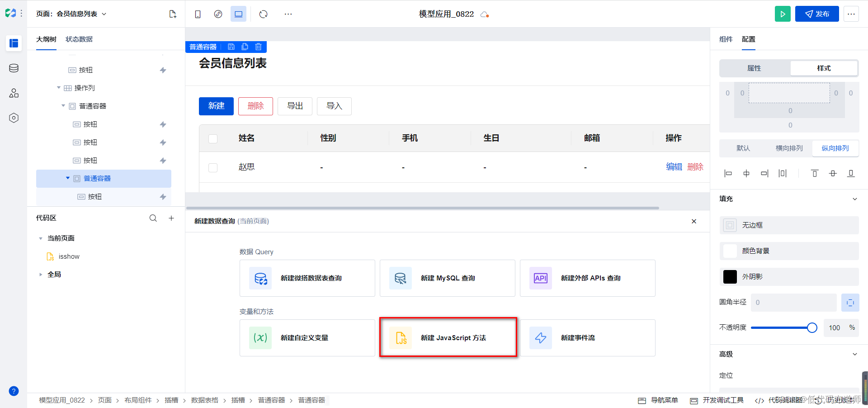Select 横向排列 layout arrangement

click(x=789, y=148)
